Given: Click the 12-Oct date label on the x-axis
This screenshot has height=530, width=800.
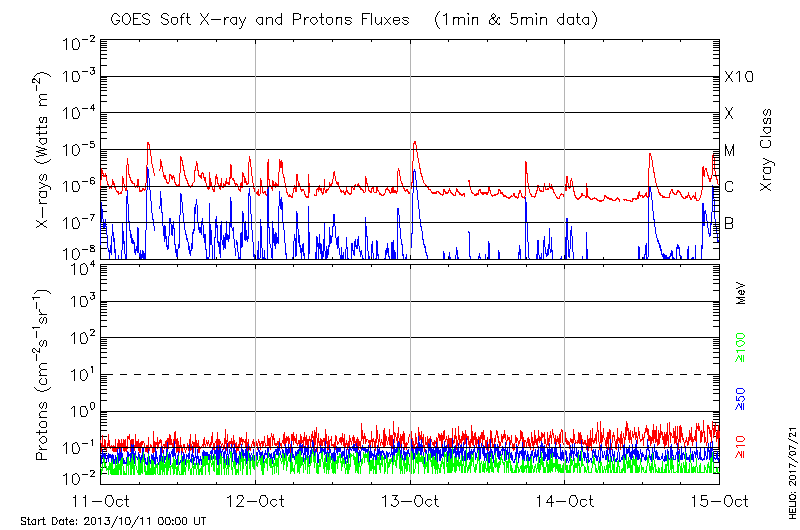Looking at the screenshot, I should click(x=256, y=500).
